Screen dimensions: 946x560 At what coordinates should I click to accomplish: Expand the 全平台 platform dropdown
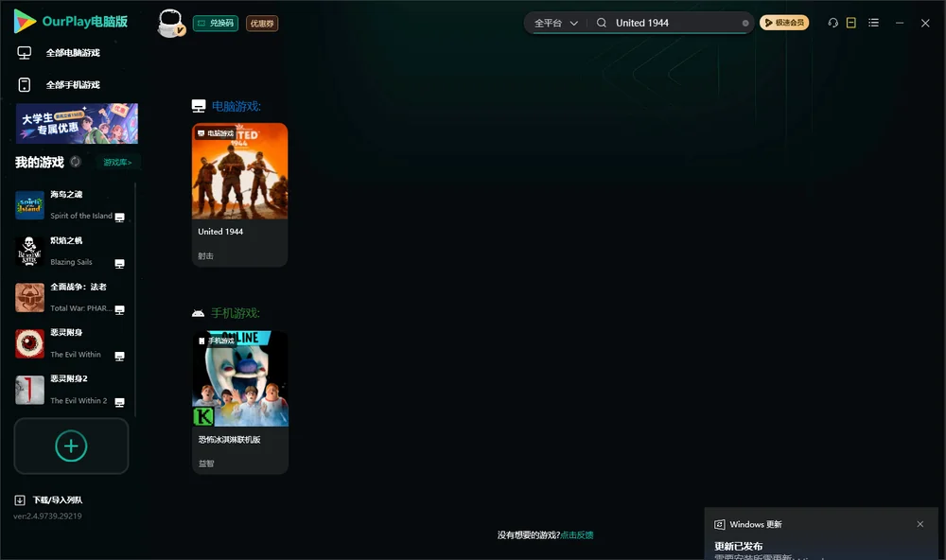point(555,23)
